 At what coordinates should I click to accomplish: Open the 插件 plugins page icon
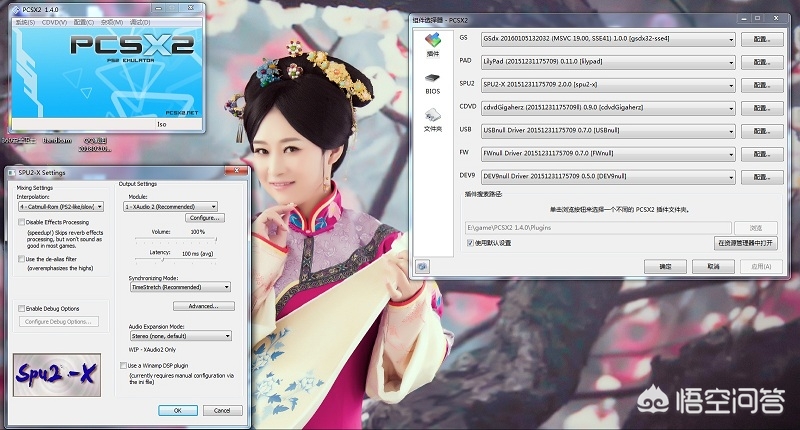(433, 45)
